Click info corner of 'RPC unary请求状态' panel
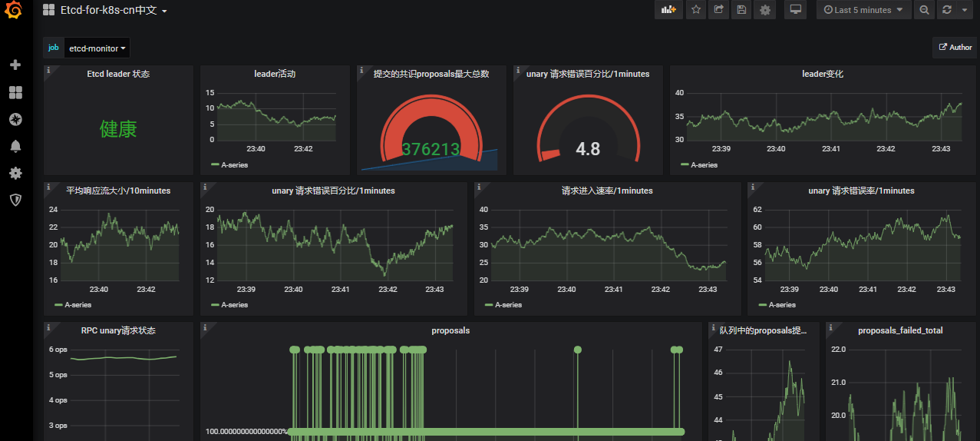This screenshot has height=441, width=980. (x=48, y=327)
